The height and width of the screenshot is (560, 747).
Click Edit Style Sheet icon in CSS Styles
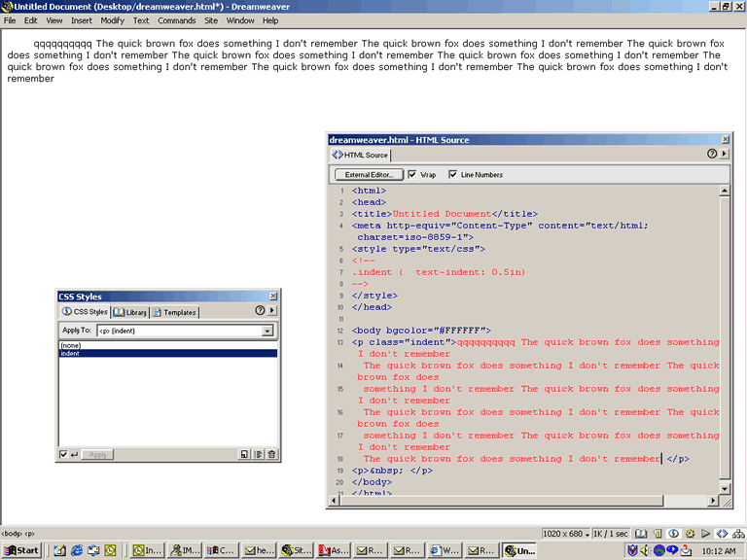click(258, 454)
